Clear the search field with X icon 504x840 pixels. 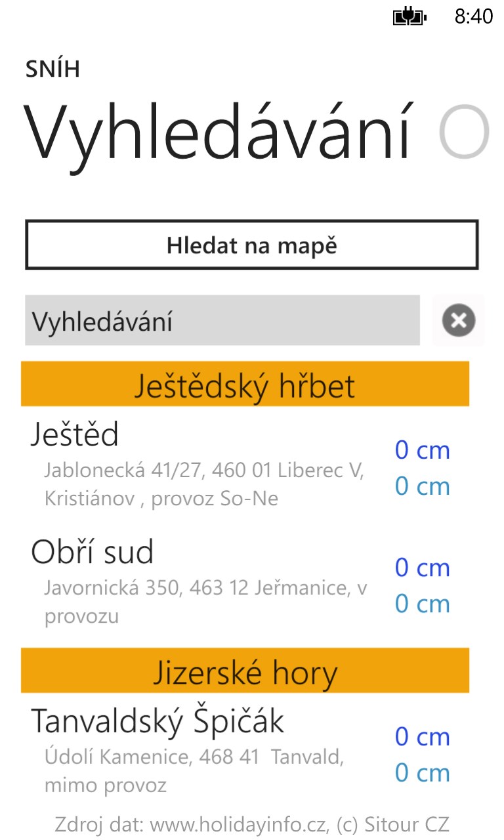(459, 320)
